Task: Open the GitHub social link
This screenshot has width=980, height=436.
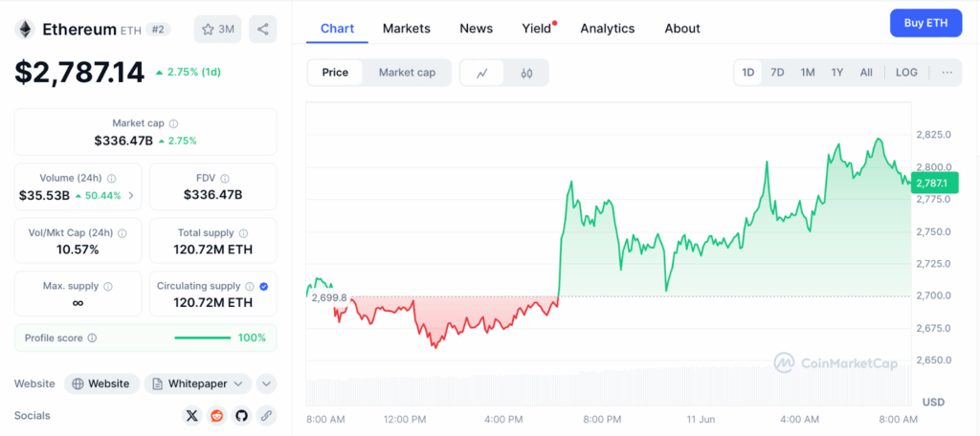Action: click(241, 416)
